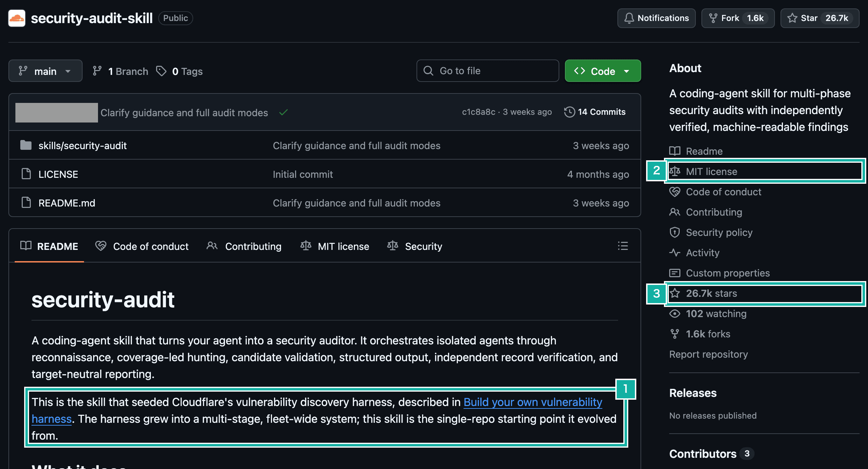Open the green Code dropdown
868x469 pixels.
pos(603,71)
